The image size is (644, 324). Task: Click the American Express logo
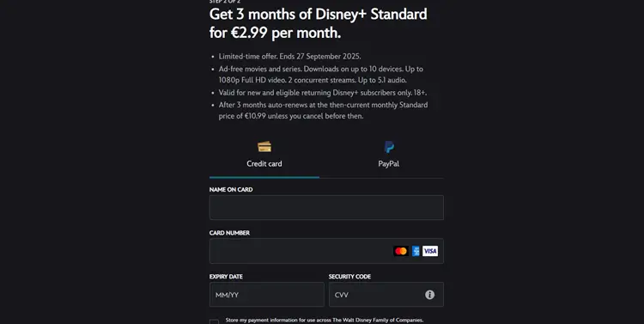pyautogui.click(x=416, y=251)
